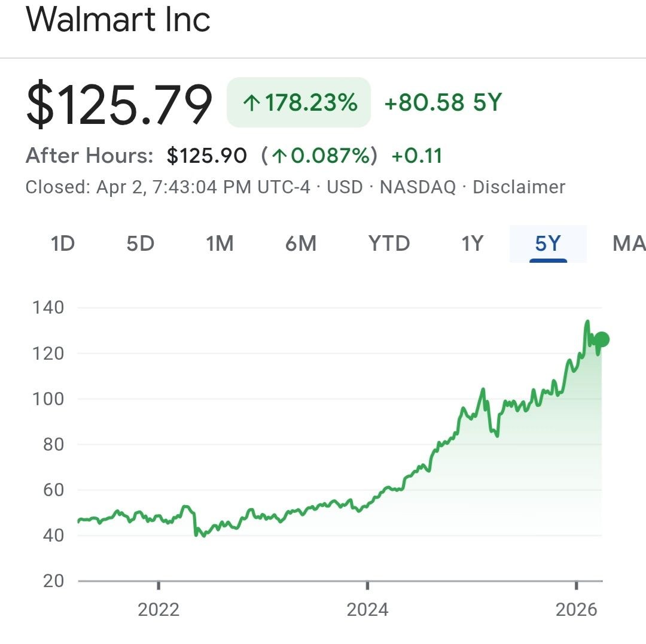
Task: Click the $125.90 after-hours price
Action: [x=206, y=156]
